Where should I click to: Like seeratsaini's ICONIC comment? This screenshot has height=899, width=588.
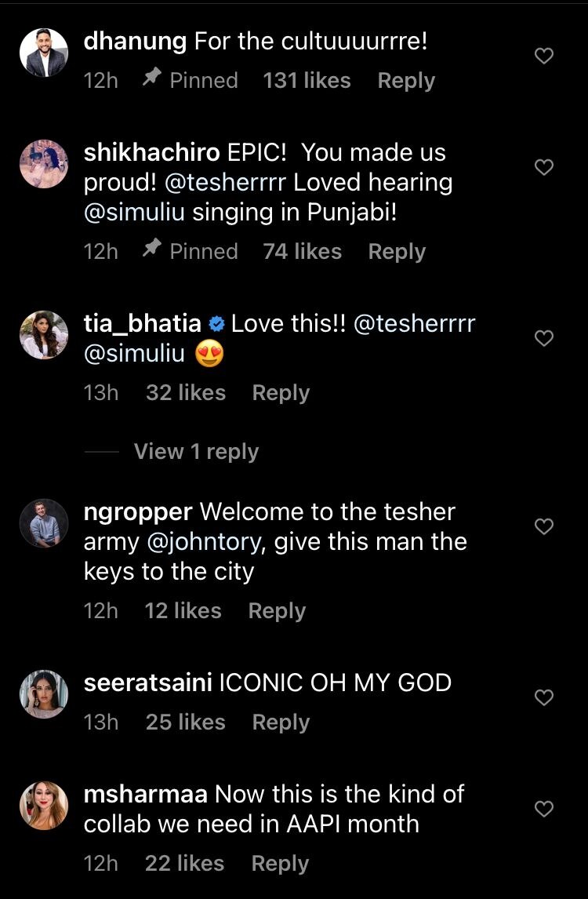tap(543, 697)
